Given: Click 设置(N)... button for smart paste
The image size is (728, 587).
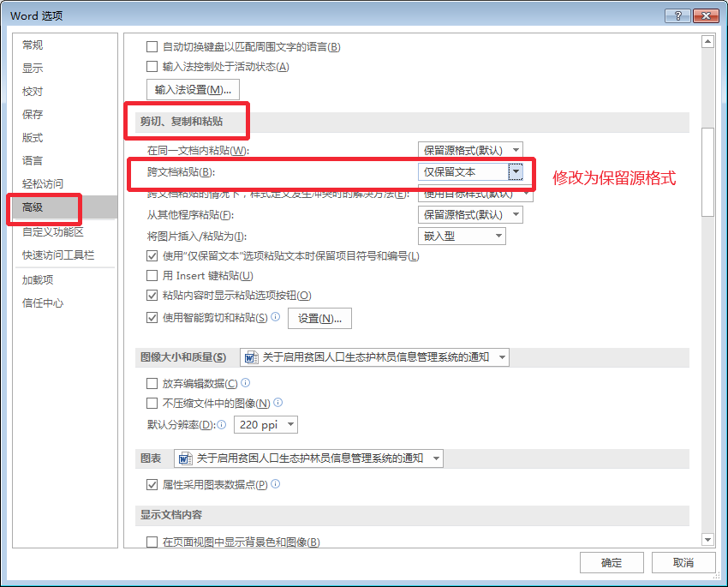Looking at the screenshot, I should (320, 319).
